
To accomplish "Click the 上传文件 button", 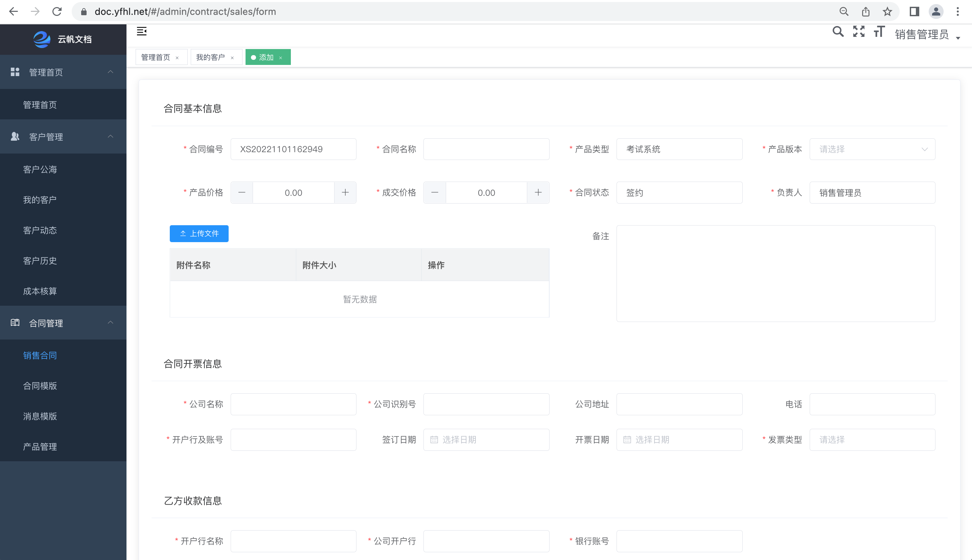I will (199, 233).
